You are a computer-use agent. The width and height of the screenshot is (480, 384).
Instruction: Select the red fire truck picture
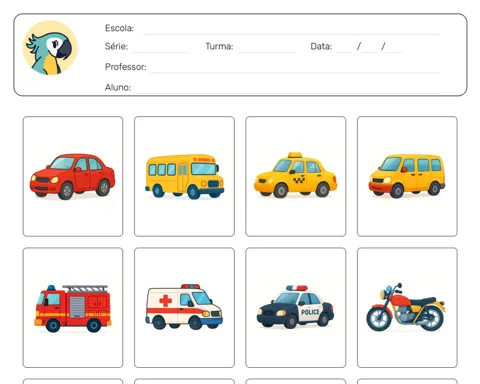72,308
